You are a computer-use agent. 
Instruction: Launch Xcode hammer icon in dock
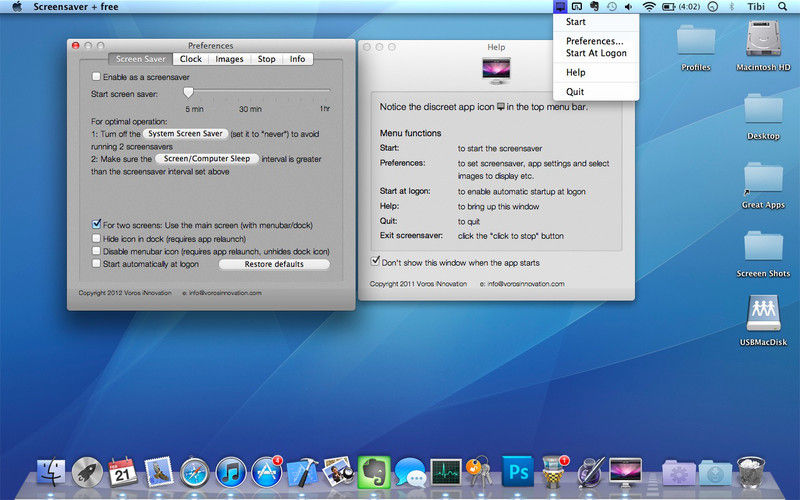[x=302, y=472]
